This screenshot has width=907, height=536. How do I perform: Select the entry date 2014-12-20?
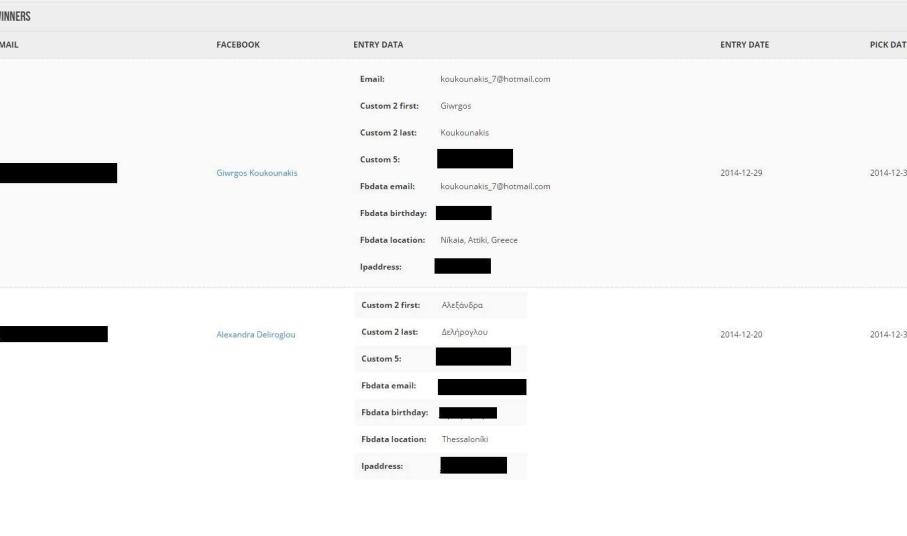click(x=741, y=334)
